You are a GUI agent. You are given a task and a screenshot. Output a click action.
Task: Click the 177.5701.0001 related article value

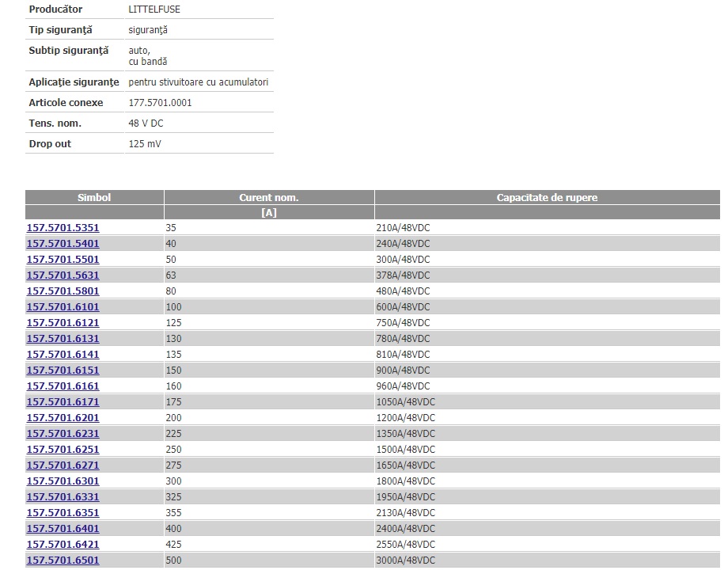[160, 103]
